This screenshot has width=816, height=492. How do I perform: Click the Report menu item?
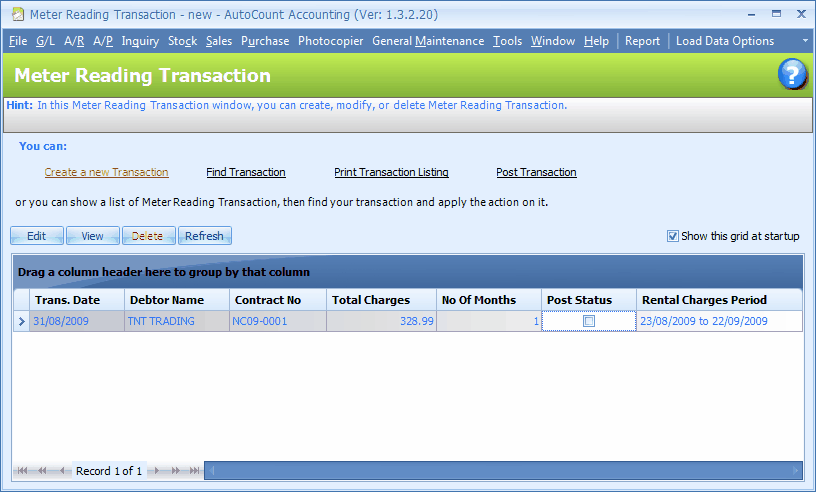(642, 41)
